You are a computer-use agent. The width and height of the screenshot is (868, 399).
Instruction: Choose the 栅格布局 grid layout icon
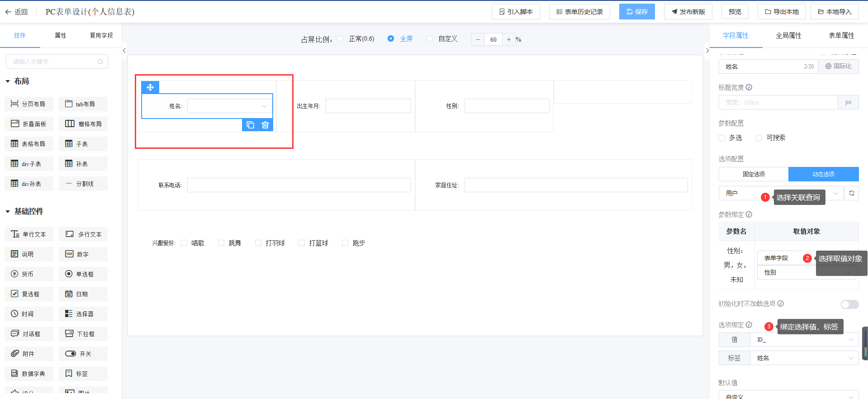coord(70,124)
